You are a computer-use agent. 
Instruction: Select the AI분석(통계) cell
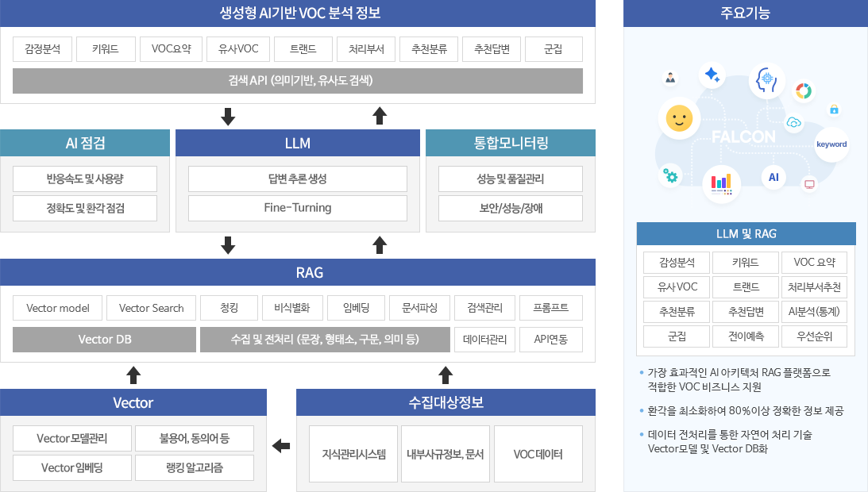pyautogui.click(x=814, y=312)
